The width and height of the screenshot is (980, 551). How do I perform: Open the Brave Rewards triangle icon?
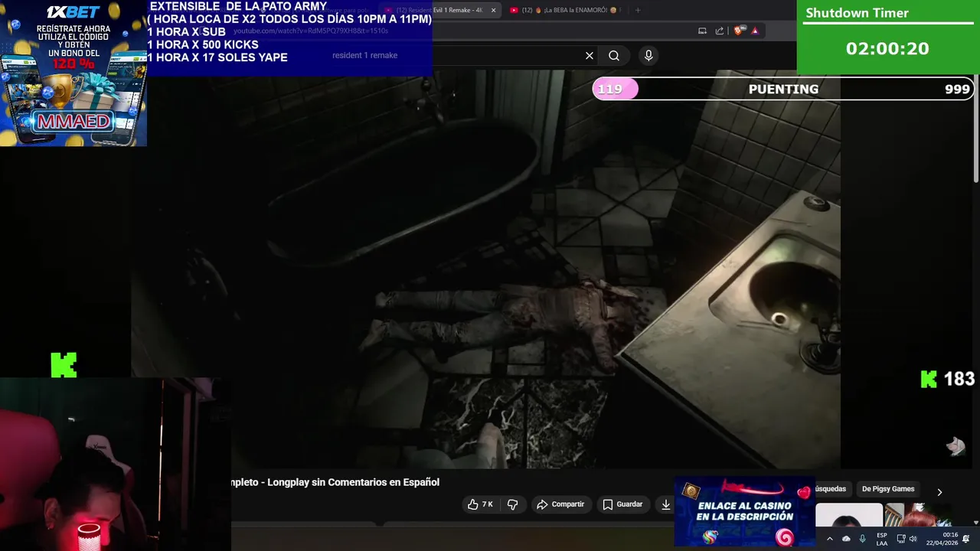755,31
